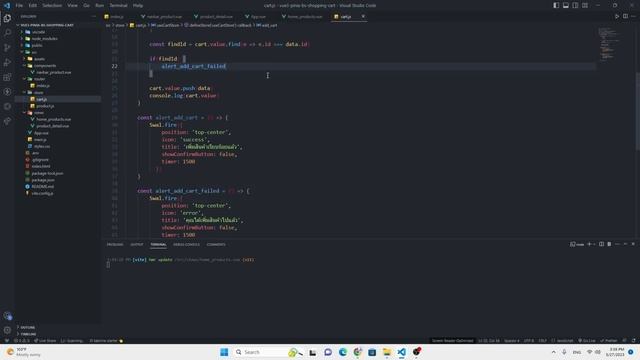Open Source Control view in activity bar
Viewport: 640px width, 360px height.
(7, 48)
